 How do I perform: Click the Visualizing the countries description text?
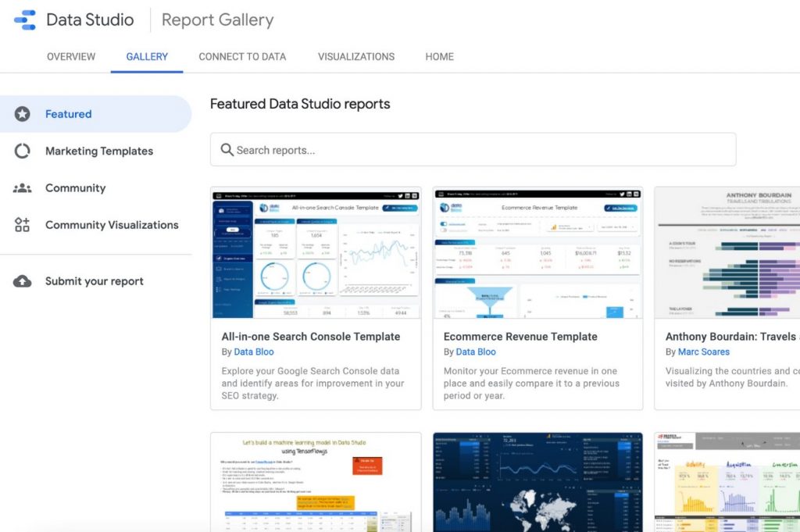(x=732, y=377)
